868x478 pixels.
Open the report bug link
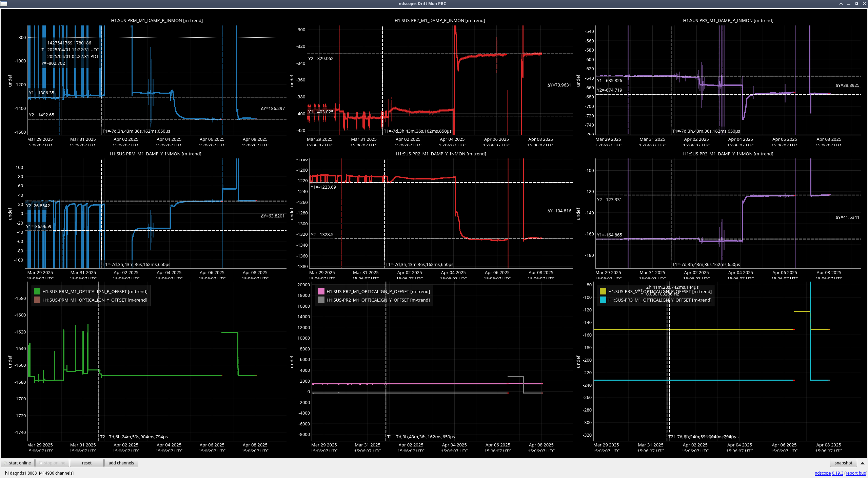(x=856, y=473)
